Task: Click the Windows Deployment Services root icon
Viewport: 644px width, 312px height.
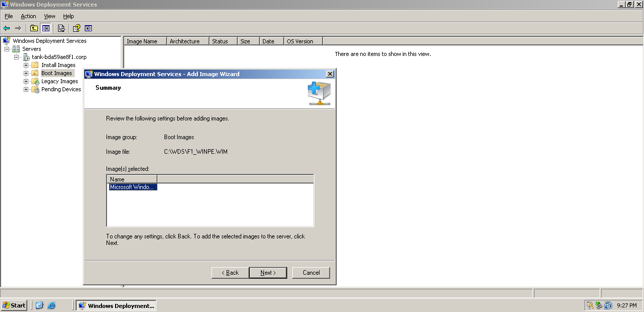Action: pos(6,41)
